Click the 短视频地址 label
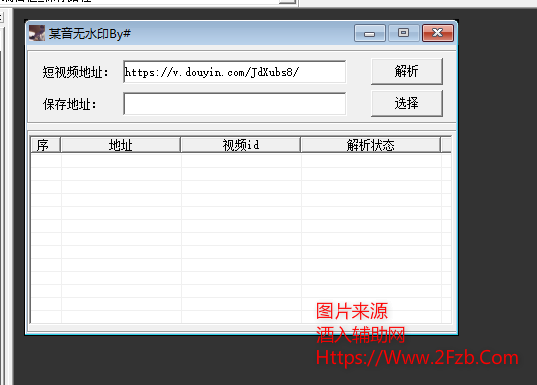 pyautogui.click(x=75, y=72)
